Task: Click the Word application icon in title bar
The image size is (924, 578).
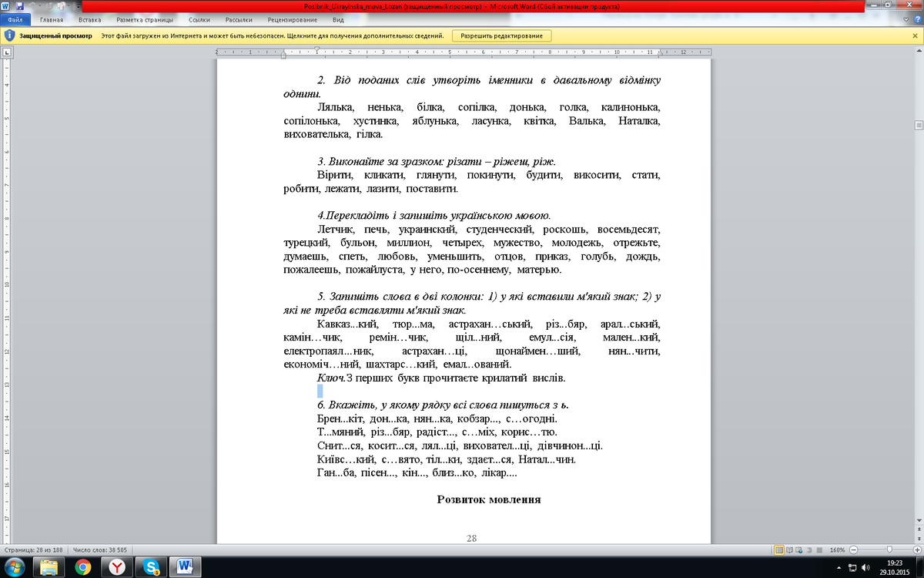Action: [5, 5]
